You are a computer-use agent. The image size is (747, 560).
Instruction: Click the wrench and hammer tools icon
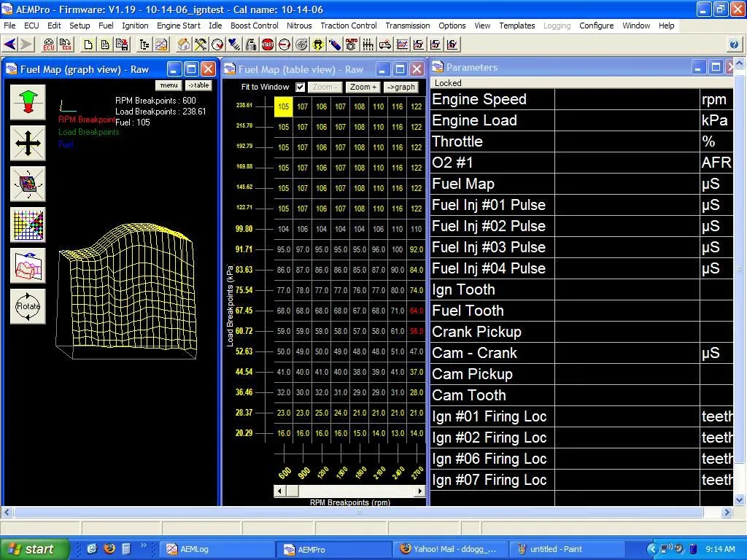[201, 44]
